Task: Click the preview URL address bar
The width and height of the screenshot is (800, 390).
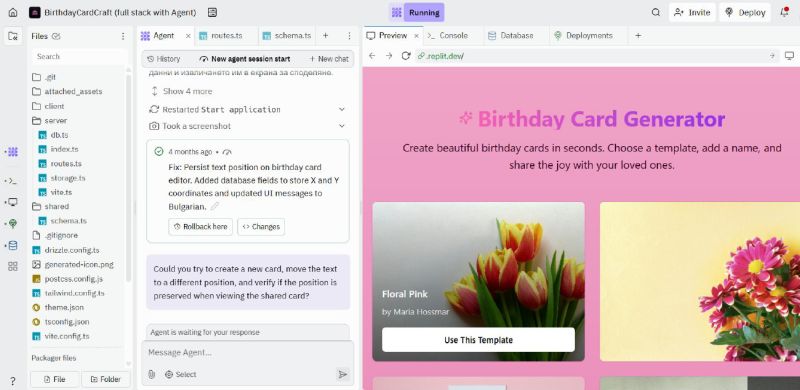Action: point(597,56)
